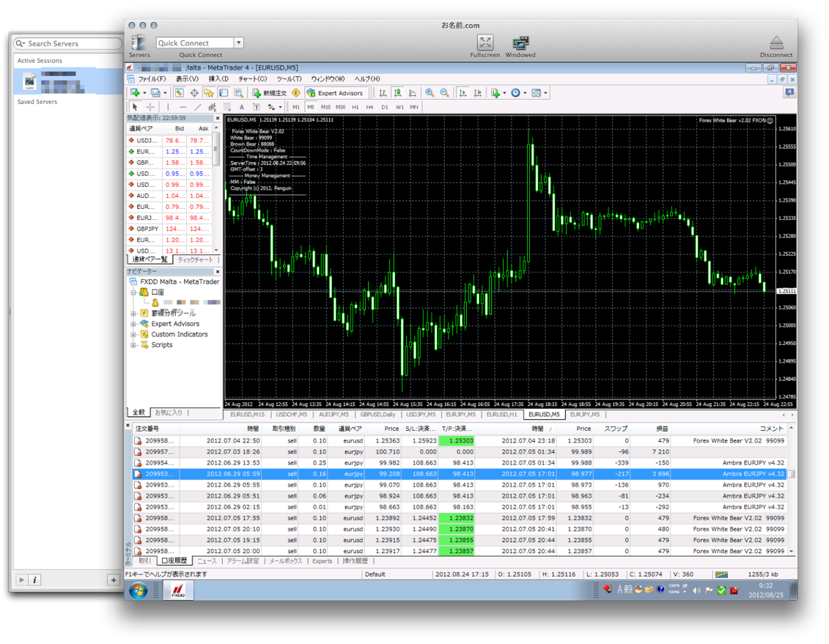Switch chart to bar chart mode
Viewport: 829px width, 644px height.
coord(383,93)
